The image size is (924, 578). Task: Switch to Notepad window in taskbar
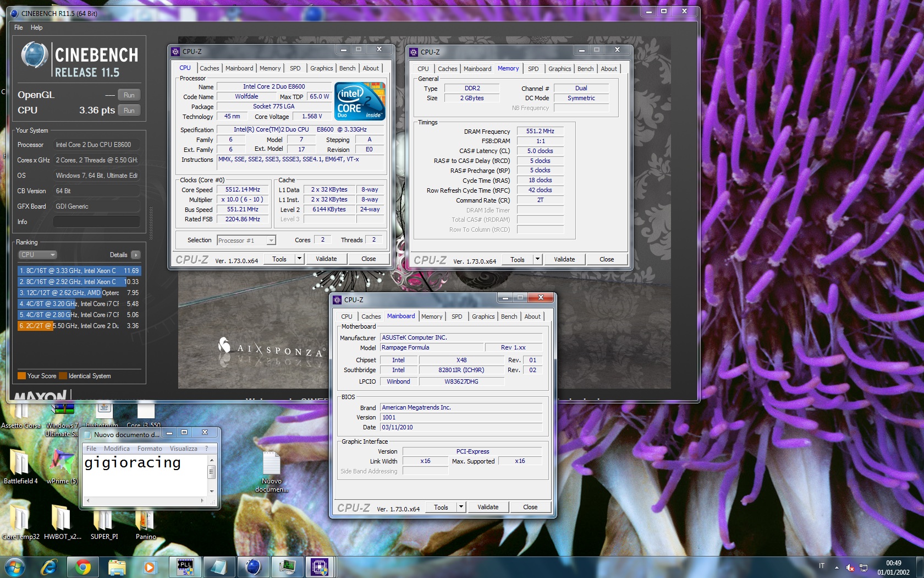tap(219, 566)
